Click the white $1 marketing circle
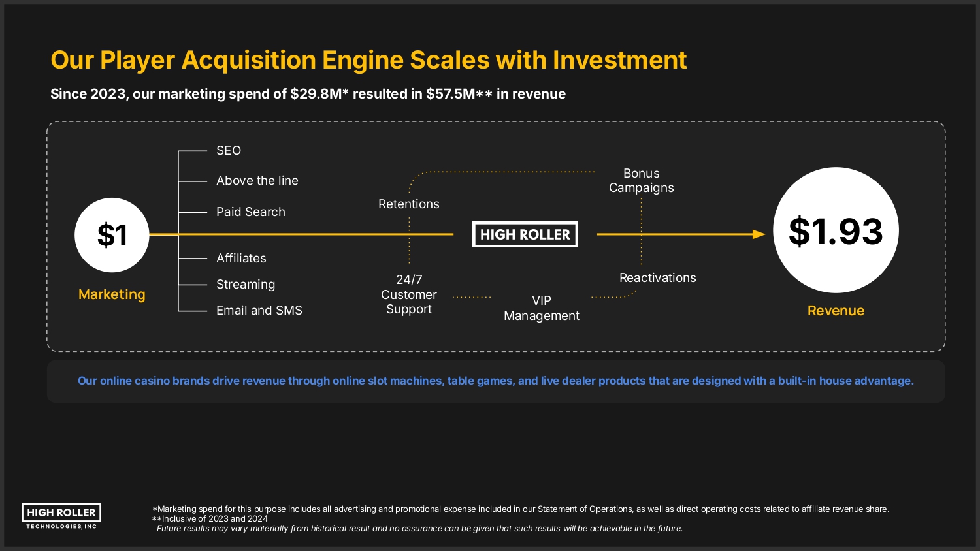Screen dimensions: 980x551 (112, 235)
